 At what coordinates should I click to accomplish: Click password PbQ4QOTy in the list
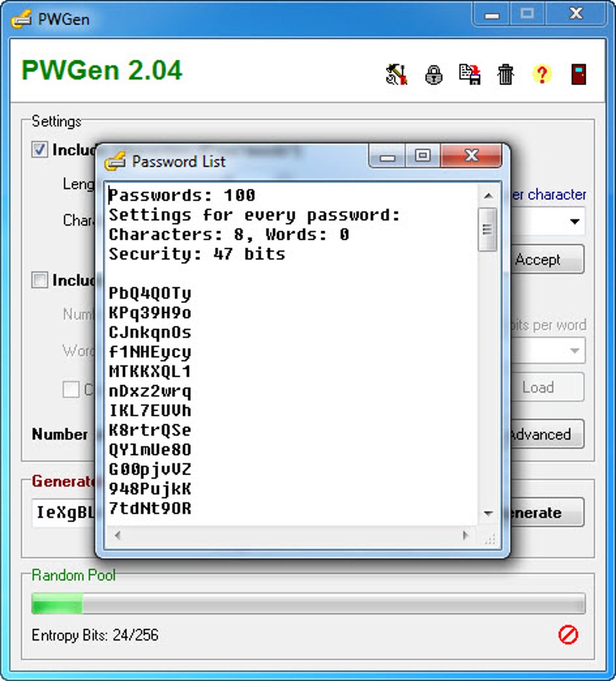point(150,293)
